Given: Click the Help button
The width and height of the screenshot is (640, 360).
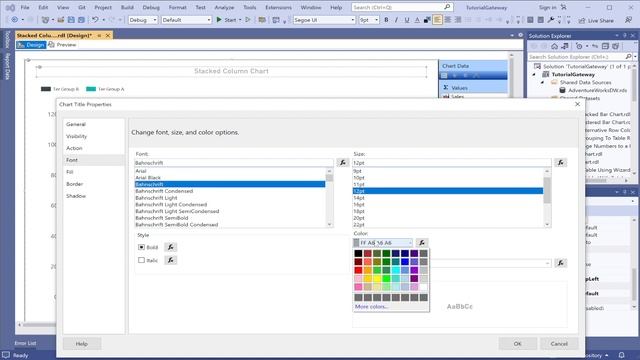Looking at the screenshot, I should (x=82, y=344).
